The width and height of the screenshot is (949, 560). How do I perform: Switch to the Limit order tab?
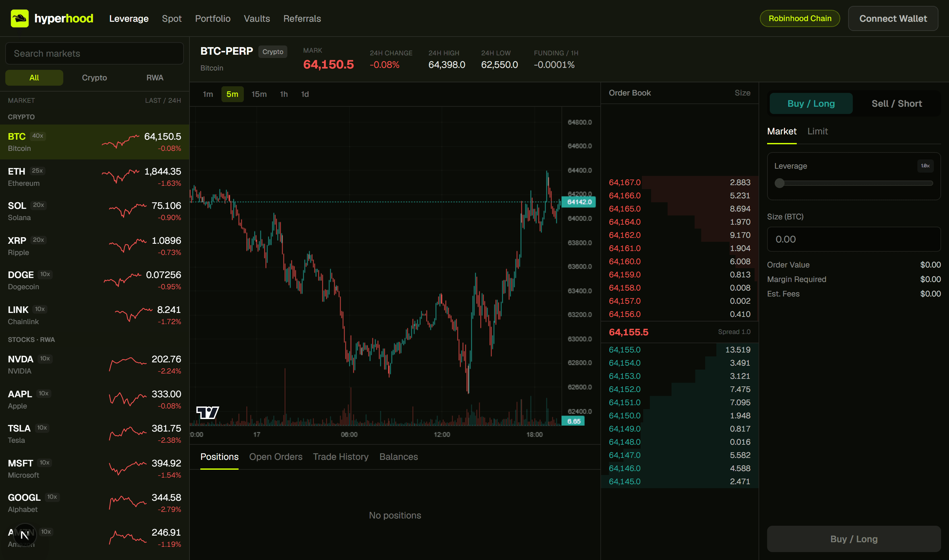tap(817, 131)
